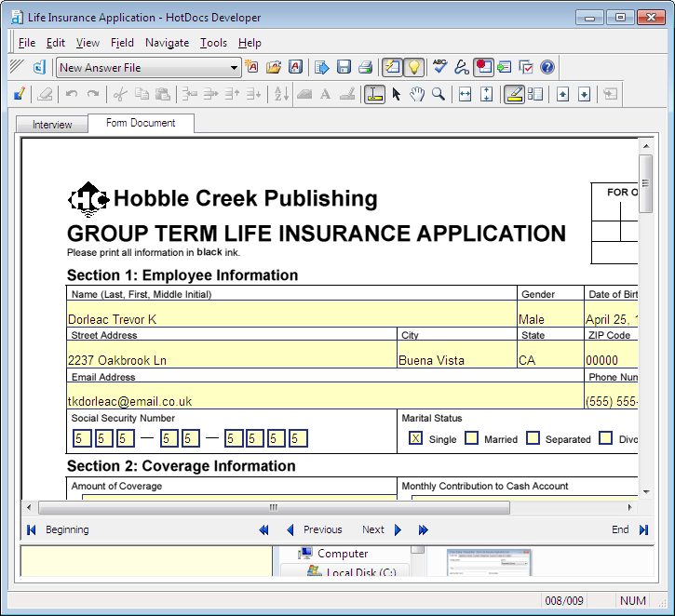Viewport: 675px width, 616px height.
Task: Open the Navigate menu
Action: [x=167, y=43]
